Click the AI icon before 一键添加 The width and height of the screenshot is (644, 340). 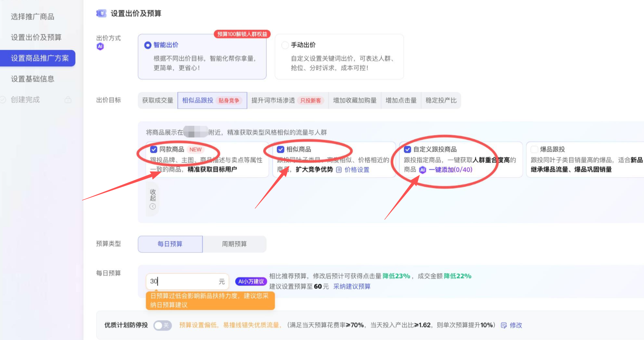point(422,170)
